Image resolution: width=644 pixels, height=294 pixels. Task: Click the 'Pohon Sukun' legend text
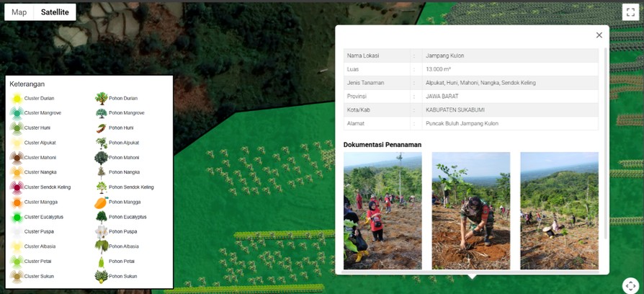tap(122, 276)
